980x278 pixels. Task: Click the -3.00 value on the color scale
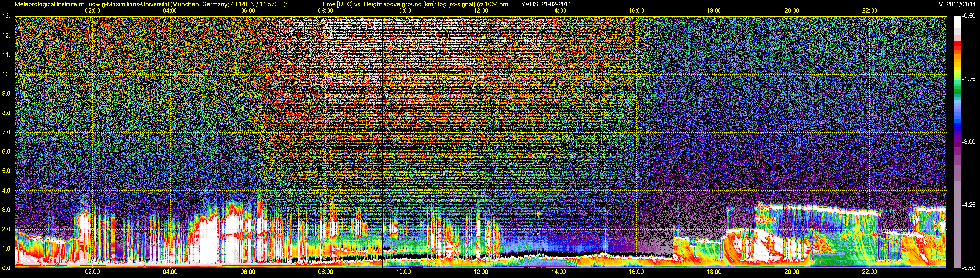pyautogui.click(x=969, y=142)
